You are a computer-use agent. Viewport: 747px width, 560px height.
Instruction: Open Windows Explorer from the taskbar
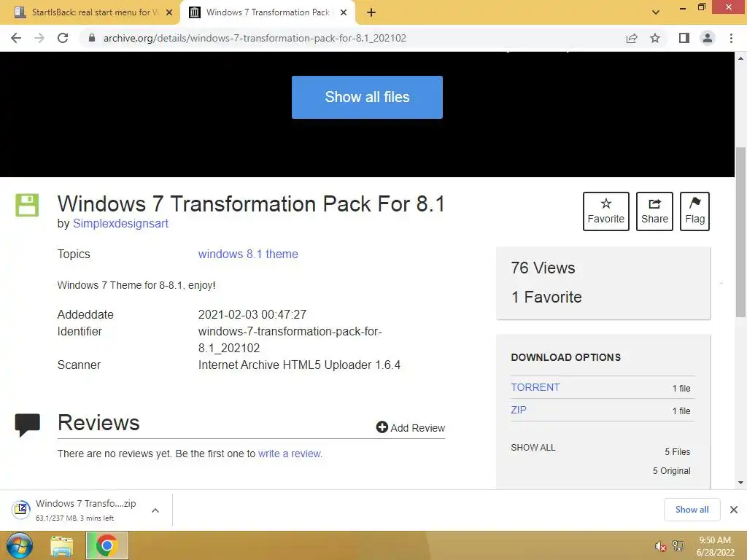tap(62, 546)
